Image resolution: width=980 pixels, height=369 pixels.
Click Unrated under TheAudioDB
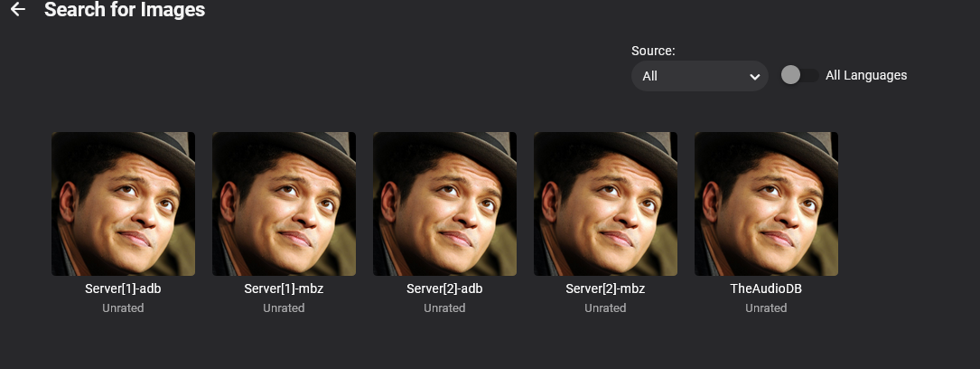coord(766,308)
